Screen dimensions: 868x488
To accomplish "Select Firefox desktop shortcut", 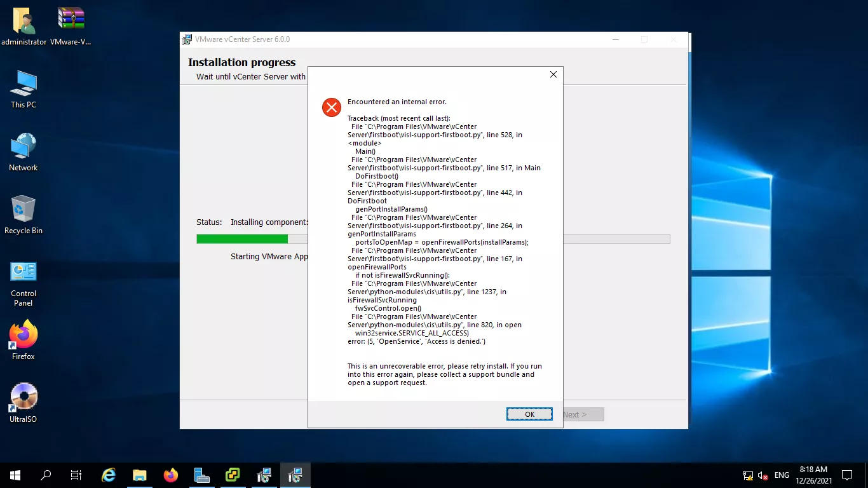I will tap(24, 341).
